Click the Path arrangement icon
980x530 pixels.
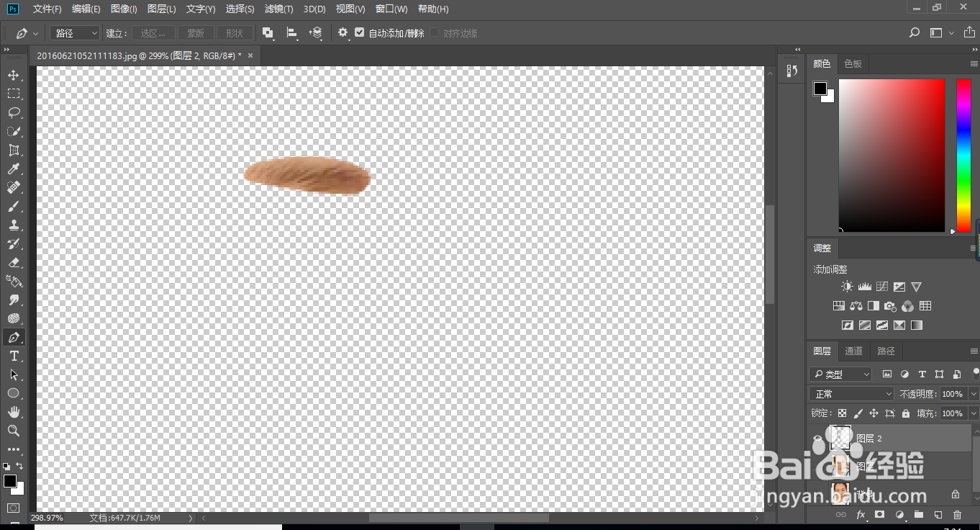(x=316, y=33)
